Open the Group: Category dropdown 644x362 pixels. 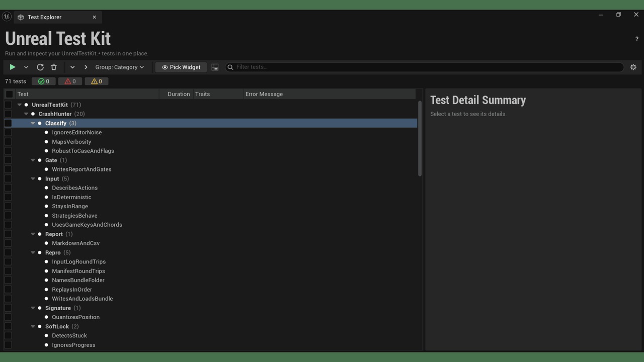click(x=120, y=67)
